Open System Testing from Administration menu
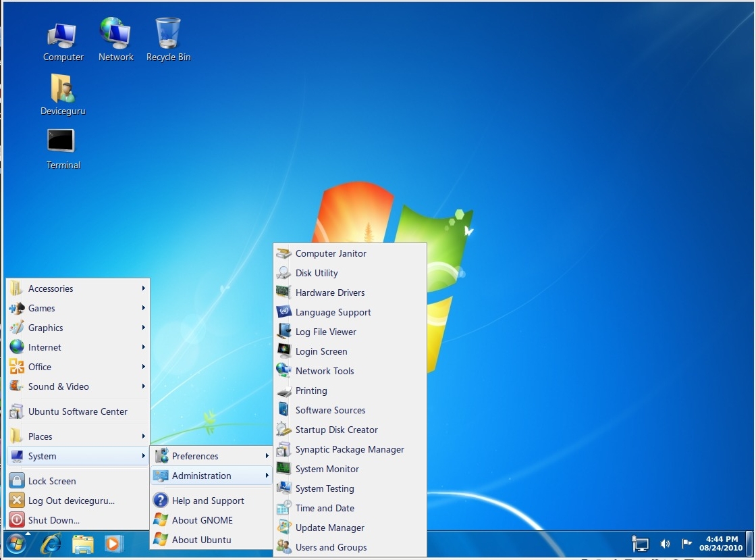Image resolution: width=756 pixels, height=560 pixels. (350, 488)
